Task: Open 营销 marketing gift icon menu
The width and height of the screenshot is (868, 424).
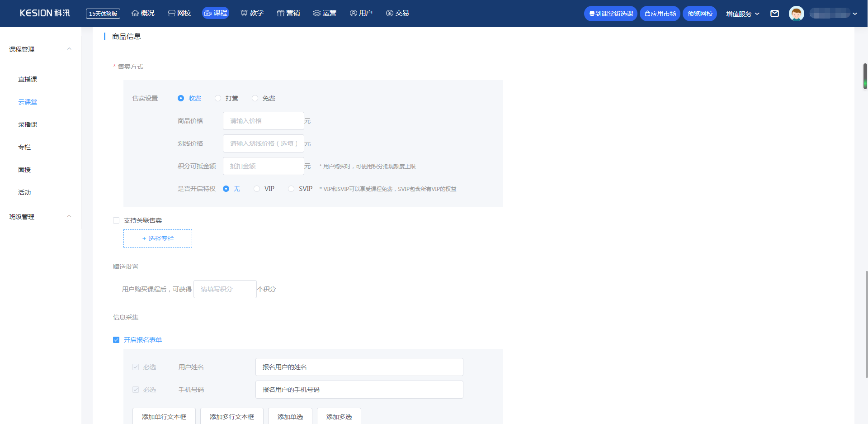Action: click(288, 13)
